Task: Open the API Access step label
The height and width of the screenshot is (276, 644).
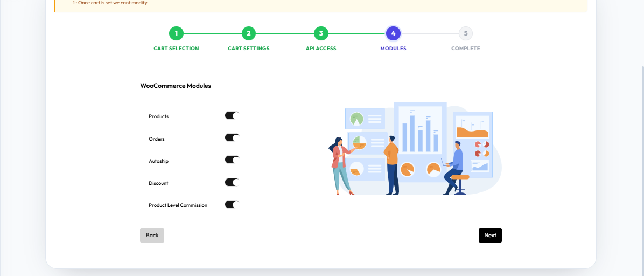Action: coord(321,49)
